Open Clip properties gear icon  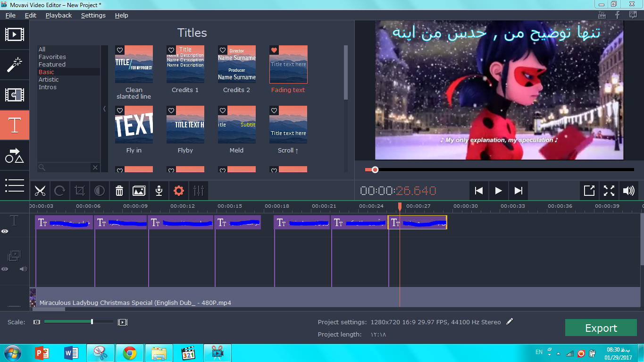click(179, 191)
